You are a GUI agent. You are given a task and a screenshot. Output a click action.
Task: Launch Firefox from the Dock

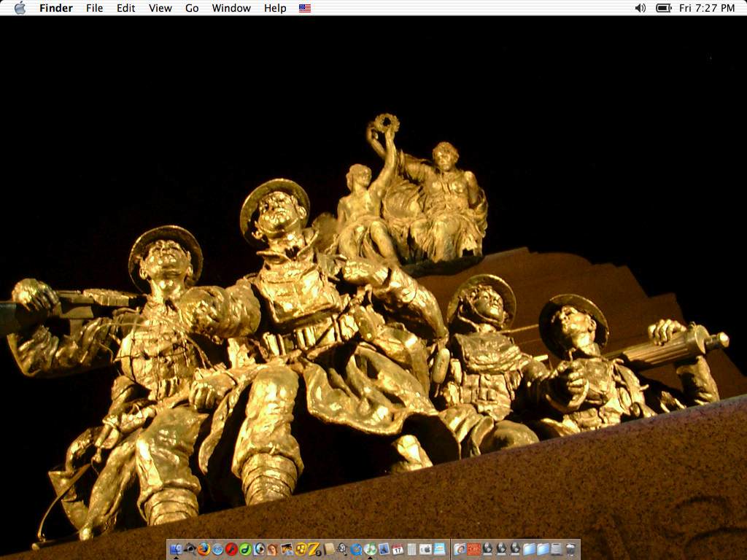coord(204,549)
